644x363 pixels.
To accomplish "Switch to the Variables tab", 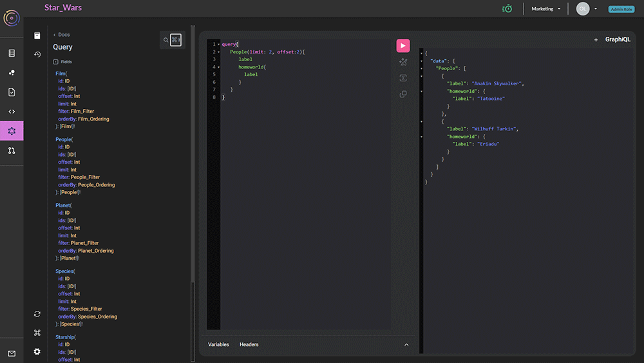I will pos(218,344).
